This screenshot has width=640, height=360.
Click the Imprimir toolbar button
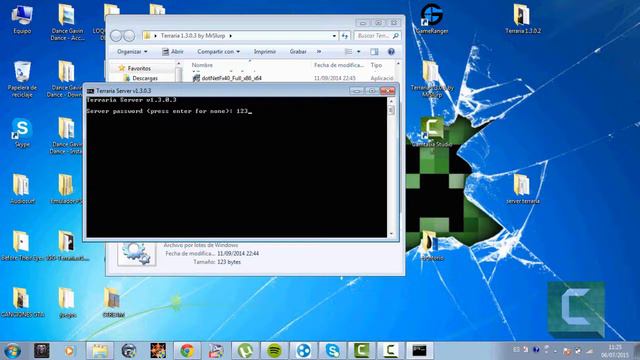pyautogui.click(x=265, y=52)
